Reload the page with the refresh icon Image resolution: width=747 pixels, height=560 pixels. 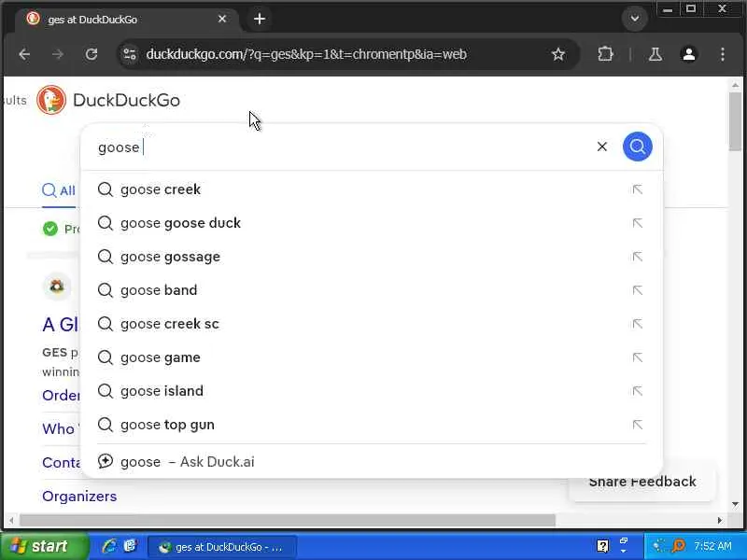pos(92,54)
